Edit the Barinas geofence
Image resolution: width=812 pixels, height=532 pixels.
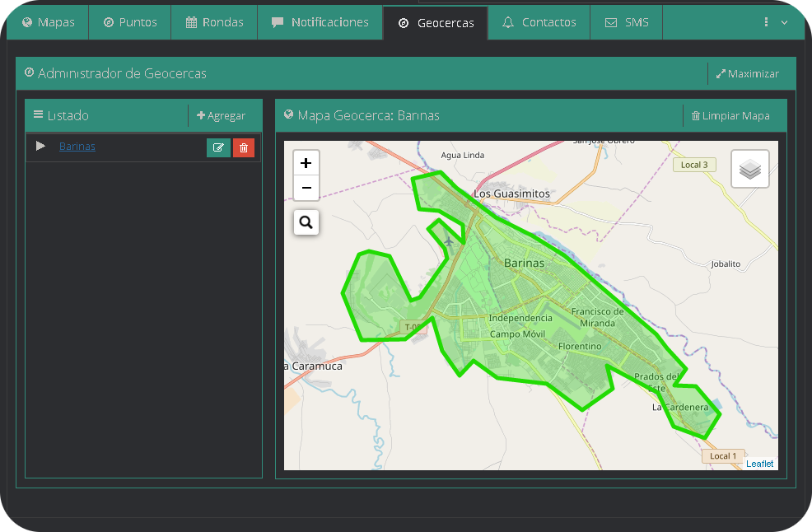[x=218, y=147]
